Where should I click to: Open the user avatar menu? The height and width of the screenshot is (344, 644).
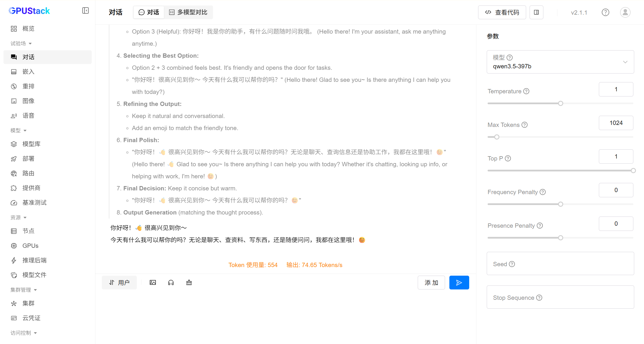625,12
